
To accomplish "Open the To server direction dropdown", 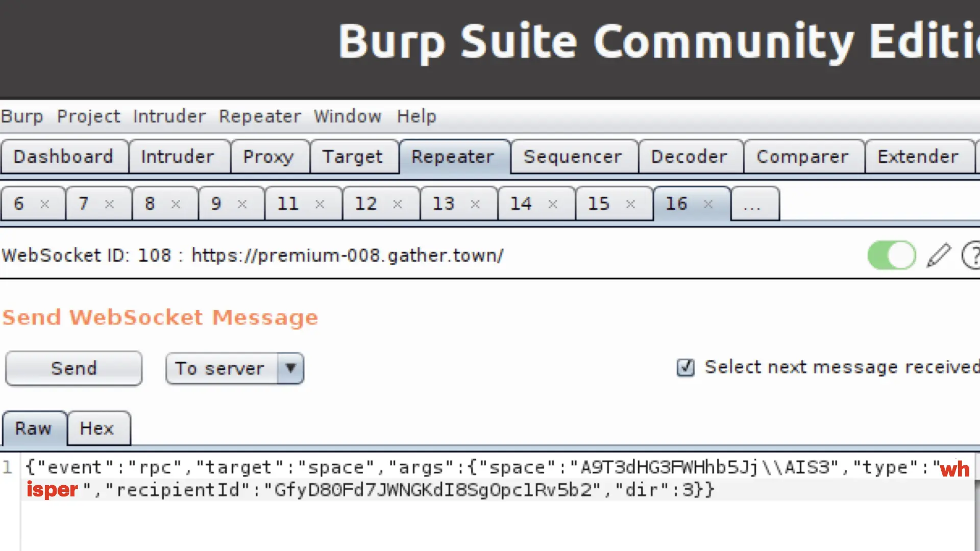I will [x=290, y=368].
